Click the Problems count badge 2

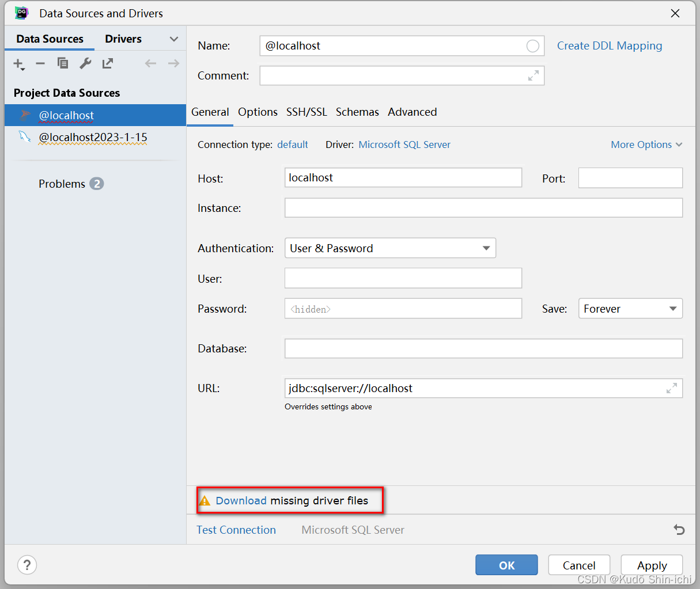pyautogui.click(x=97, y=184)
